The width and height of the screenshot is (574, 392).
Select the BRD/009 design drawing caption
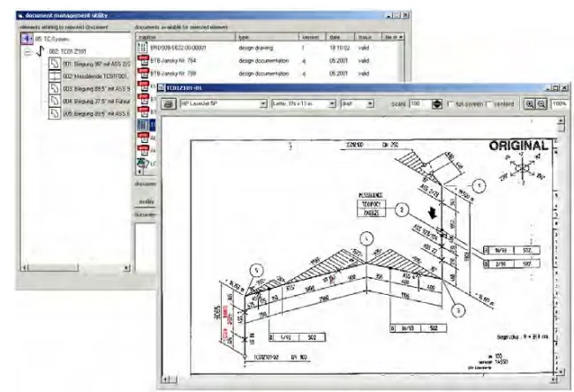pos(178,48)
